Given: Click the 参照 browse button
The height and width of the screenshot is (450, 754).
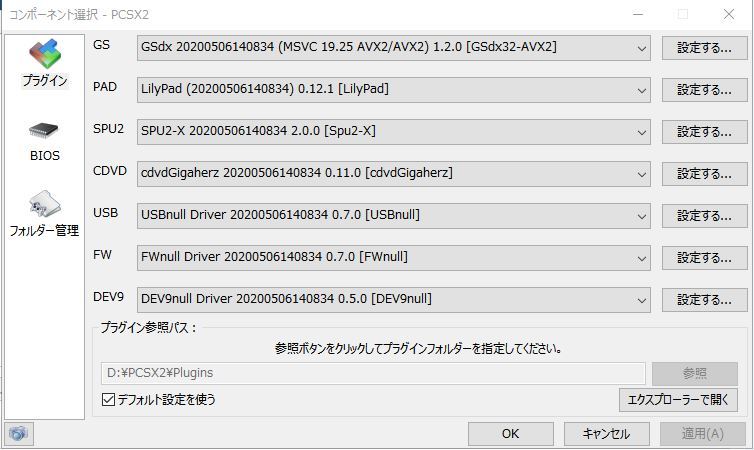Looking at the screenshot, I should click(694, 373).
